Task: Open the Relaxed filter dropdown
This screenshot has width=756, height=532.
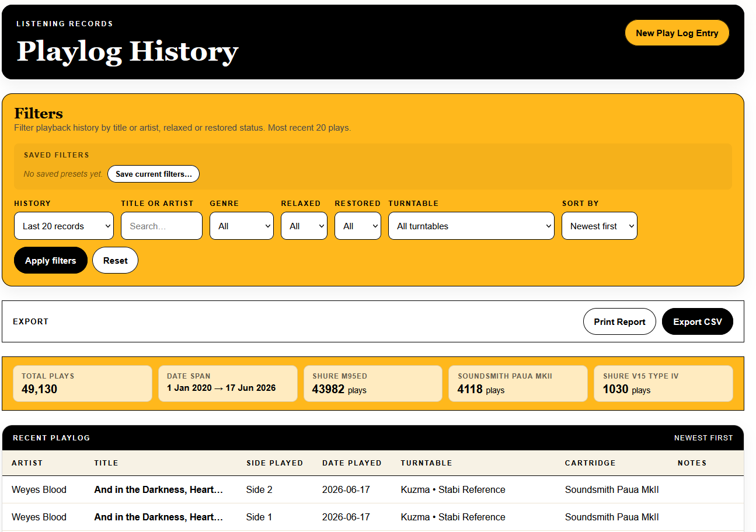Action: [x=304, y=226]
